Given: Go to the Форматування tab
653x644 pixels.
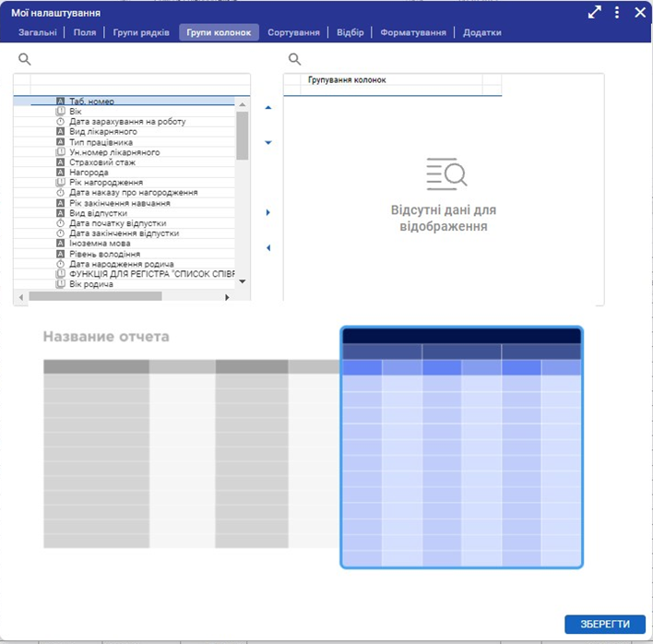Looking at the screenshot, I should pyautogui.click(x=412, y=32).
